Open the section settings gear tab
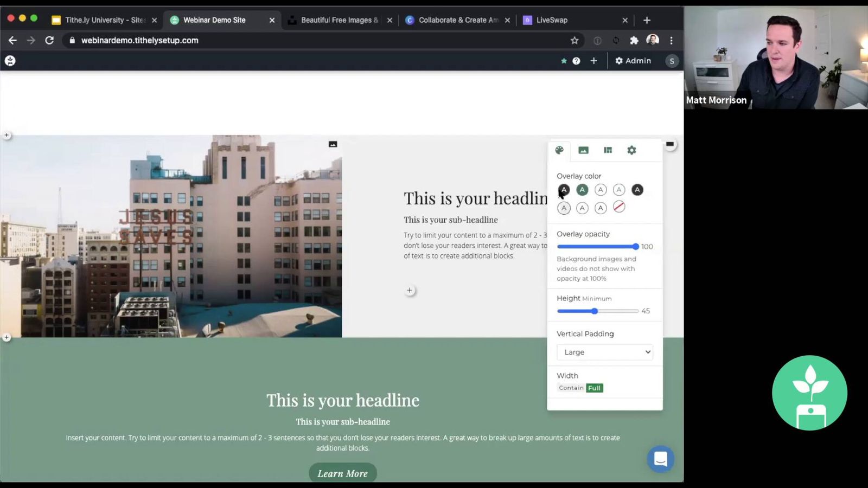The image size is (868, 488). [x=631, y=150]
